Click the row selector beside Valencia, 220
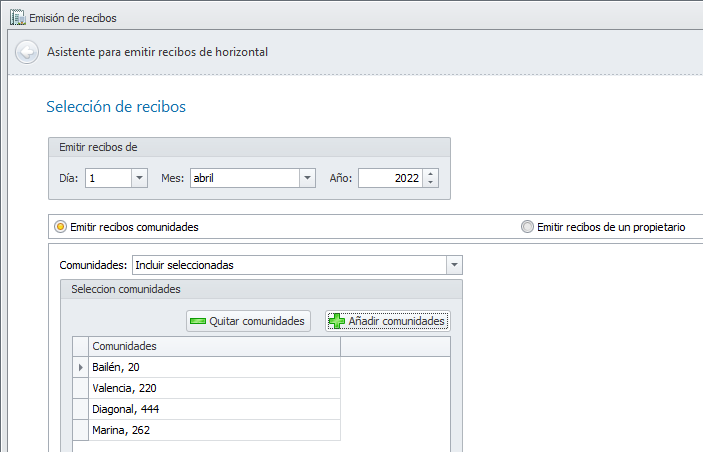The width and height of the screenshot is (703, 452). point(81,388)
